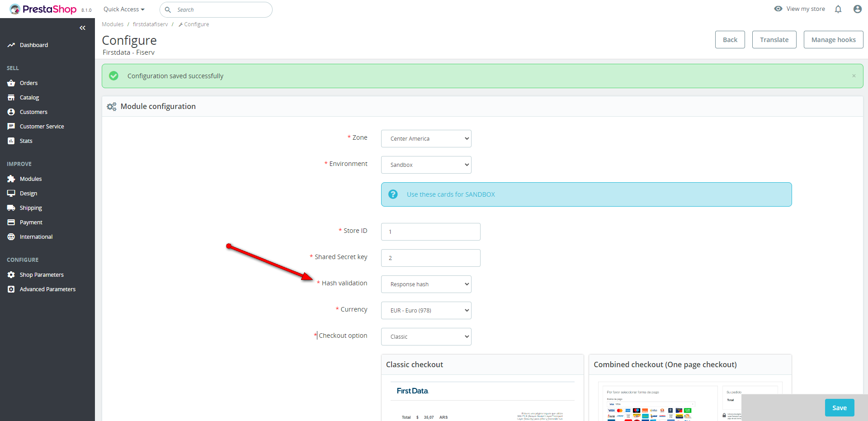
Task: Collapse the sidebar menu with double chevron
Action: point(82,28)
